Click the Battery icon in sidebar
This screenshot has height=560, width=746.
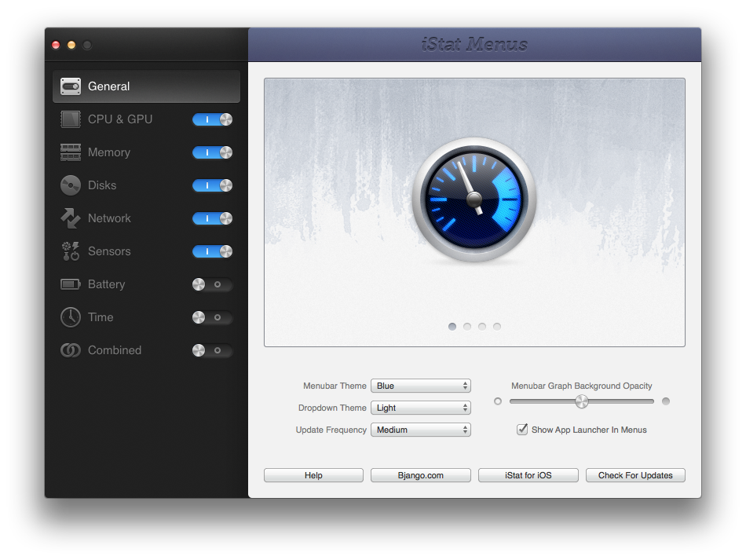[x=71, y=284]
